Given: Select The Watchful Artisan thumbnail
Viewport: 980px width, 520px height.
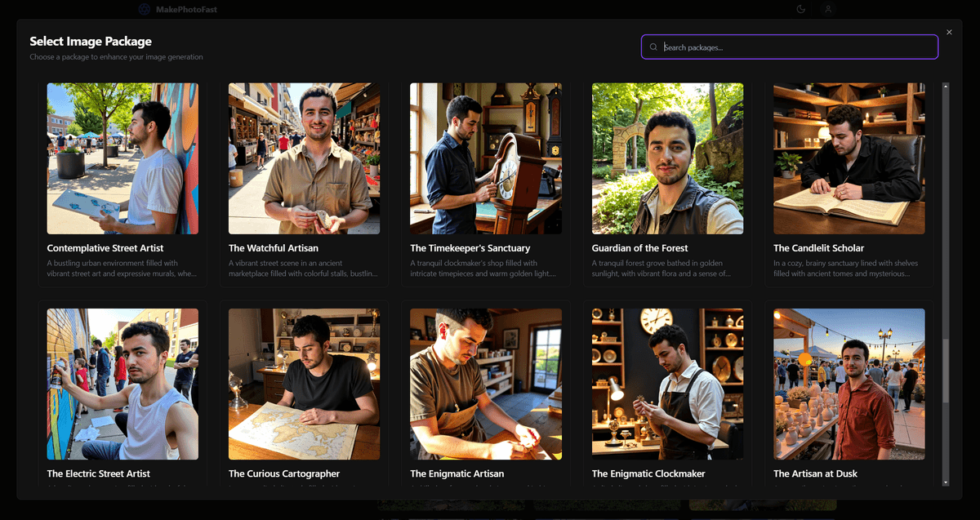Looking at the screenshot, I should 304,158.
